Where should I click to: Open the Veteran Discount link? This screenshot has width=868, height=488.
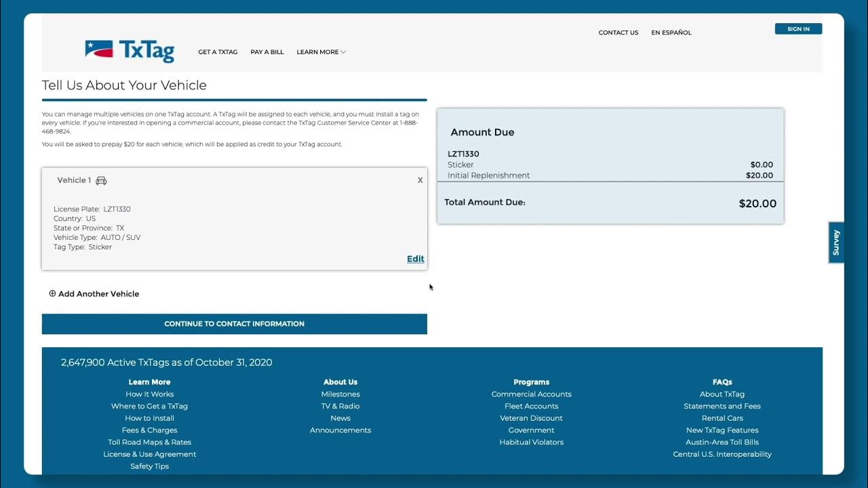point(532,418)
